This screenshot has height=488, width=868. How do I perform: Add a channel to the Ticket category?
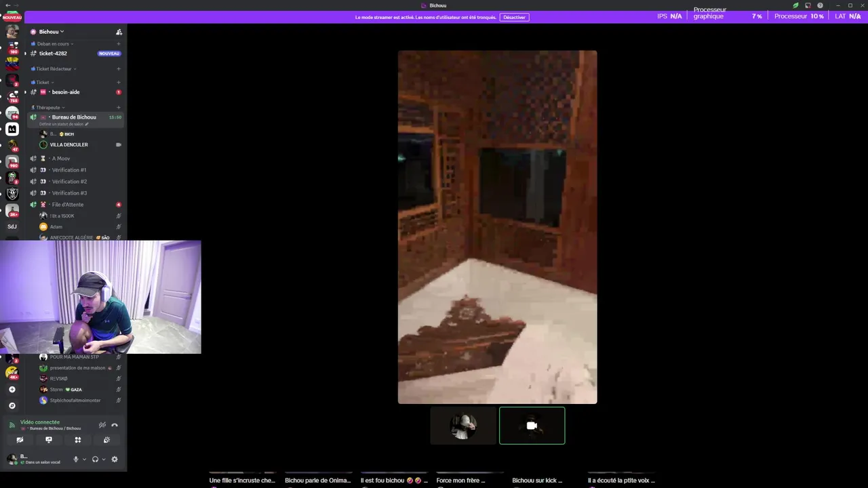(x=119, y=83)
